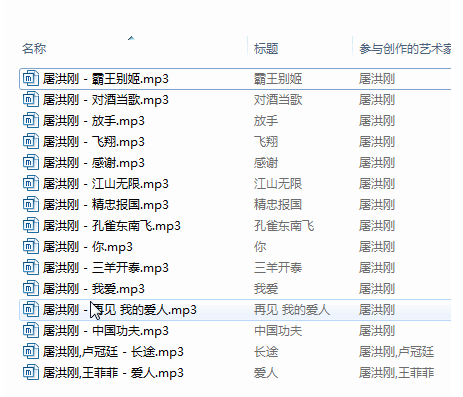Click the file icon beside 放手.mp3
Image resolution: width=463 pixels, height=397 pixels.
[31, 121]
